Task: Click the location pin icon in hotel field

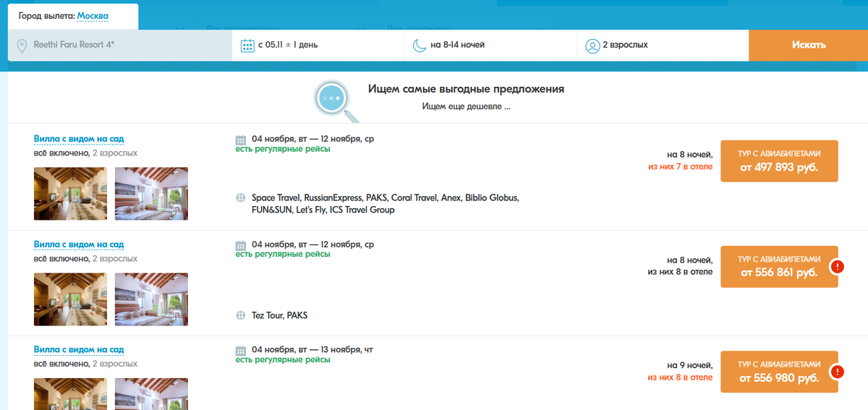Action: (22, 46)
